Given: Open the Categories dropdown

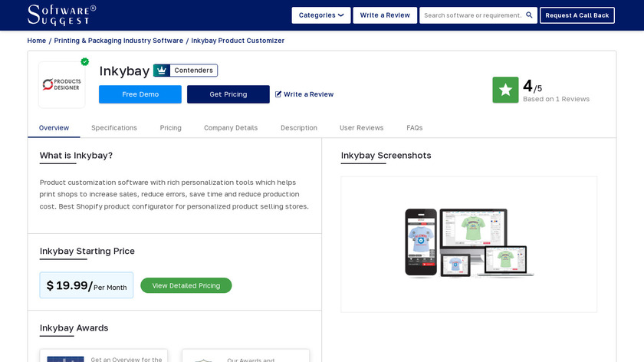Looking at the screenshot, I should (321, 15).
